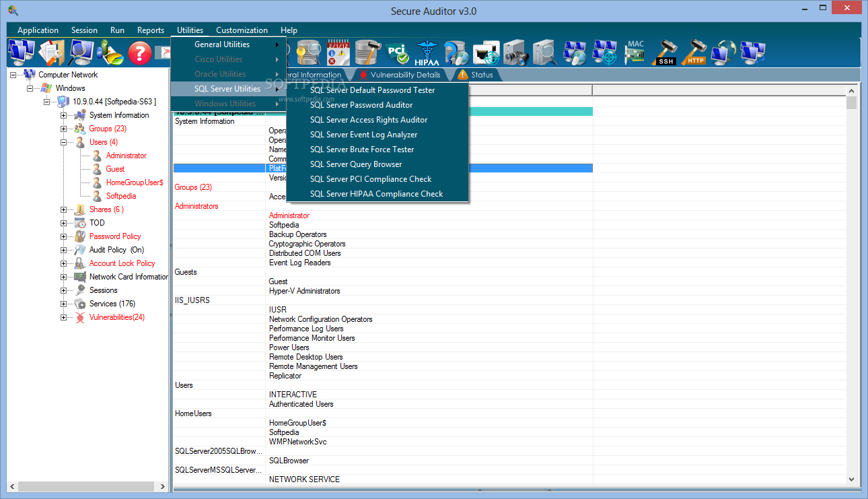Select Audit Policy (On) tree item
This screenshot has height=499, width=868.
(116, 250)
